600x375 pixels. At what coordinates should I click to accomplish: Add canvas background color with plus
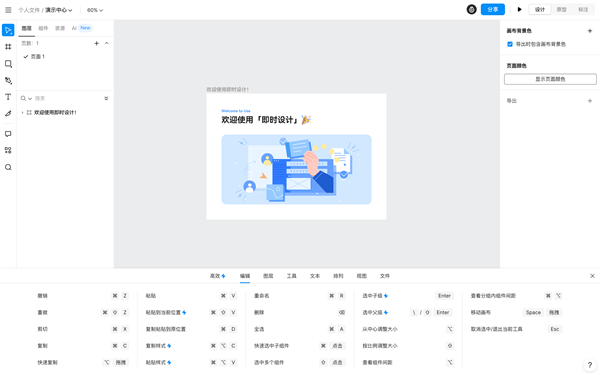coord(590,31)
